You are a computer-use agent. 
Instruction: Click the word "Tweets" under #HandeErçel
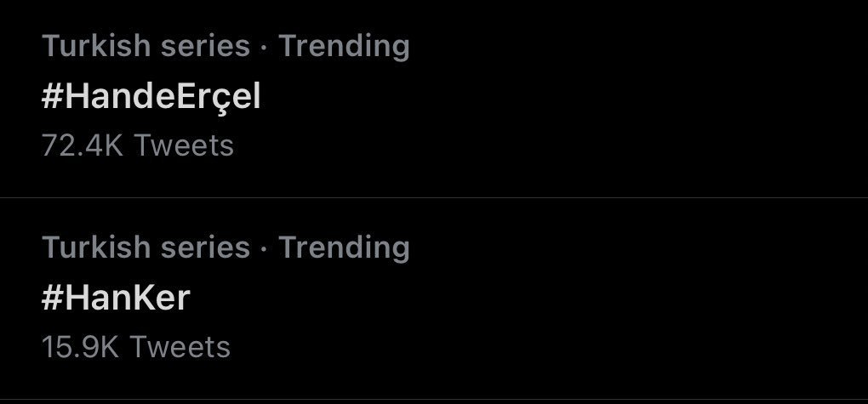(x=184, y=145)
